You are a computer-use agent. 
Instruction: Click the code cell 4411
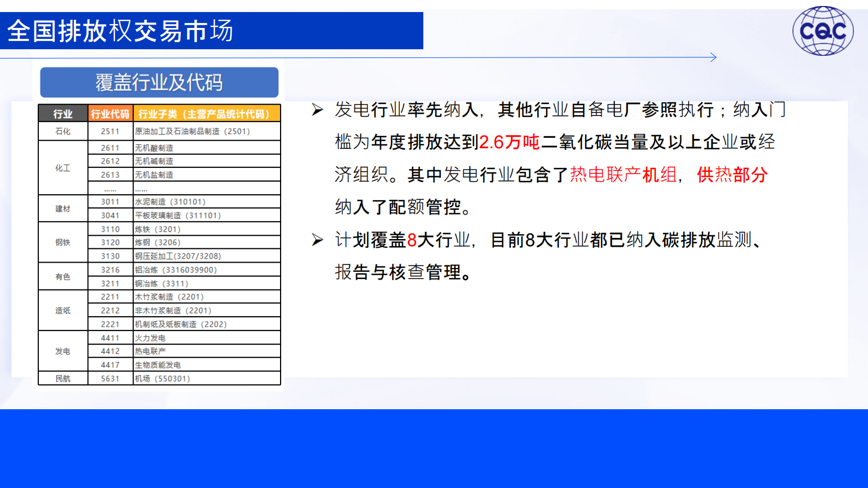pos(110,338)
